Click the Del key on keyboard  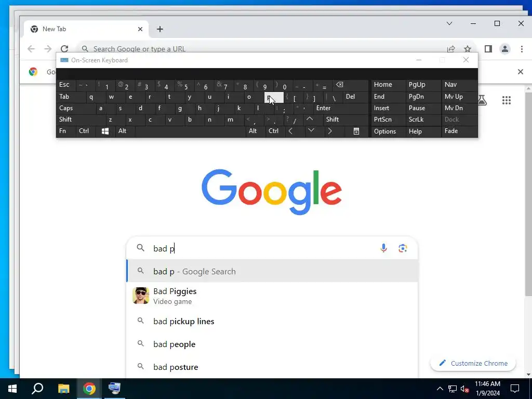tap(355, 97)
